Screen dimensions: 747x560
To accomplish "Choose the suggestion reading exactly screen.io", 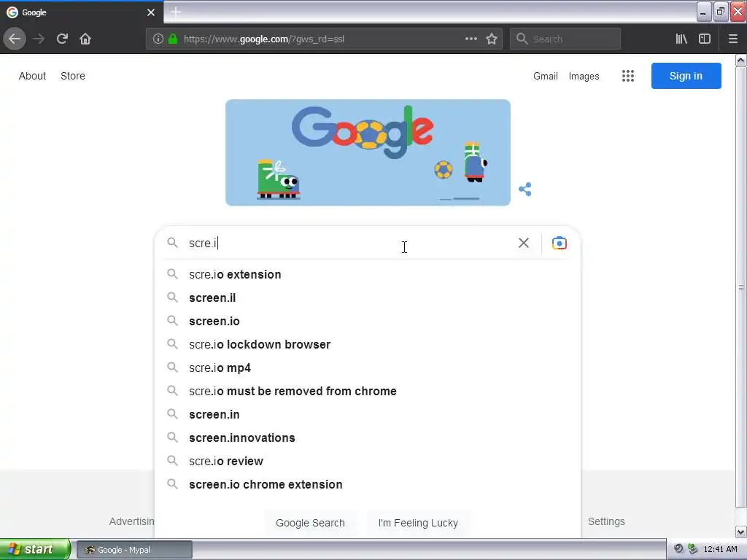I will click(x=368, y=321).
